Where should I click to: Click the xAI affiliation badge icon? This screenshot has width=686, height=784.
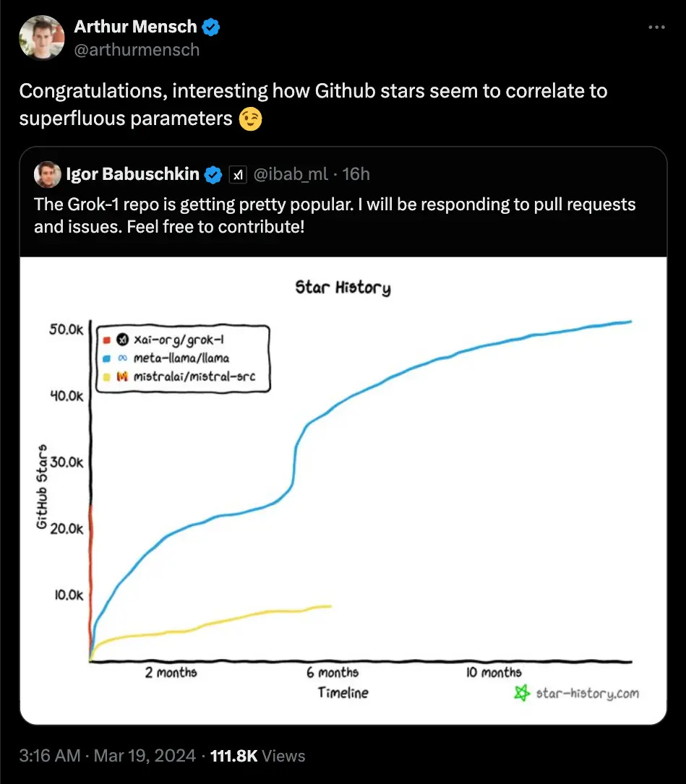(238, 174)
